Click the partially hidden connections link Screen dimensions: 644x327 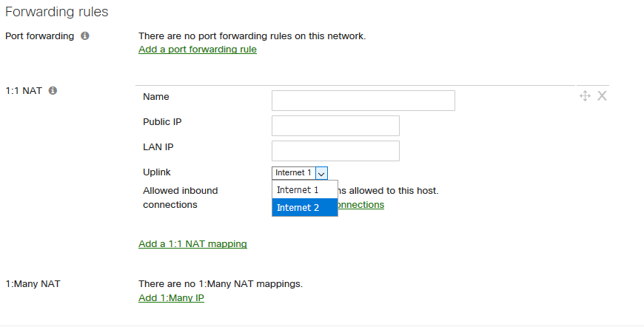click(x=360, y=205)
